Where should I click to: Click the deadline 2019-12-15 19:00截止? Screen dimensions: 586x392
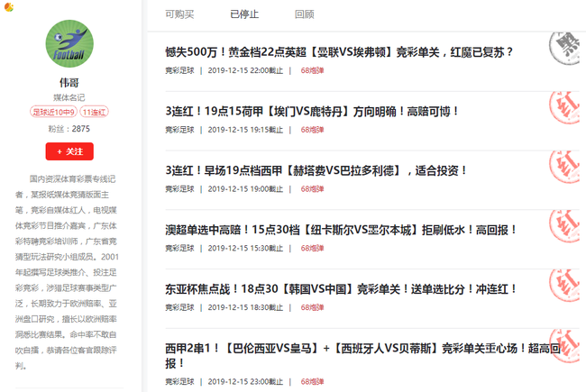pos(245,188)
